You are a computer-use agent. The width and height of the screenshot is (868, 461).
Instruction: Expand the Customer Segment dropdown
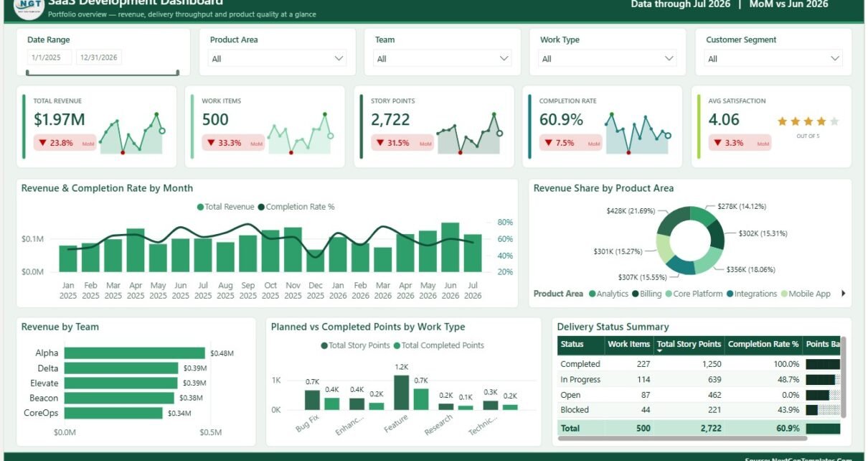774,59
